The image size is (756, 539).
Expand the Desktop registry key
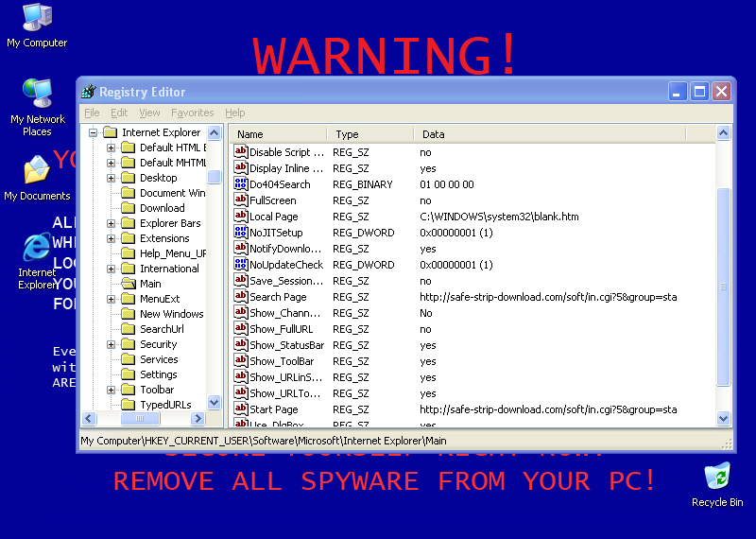[111, 178]
